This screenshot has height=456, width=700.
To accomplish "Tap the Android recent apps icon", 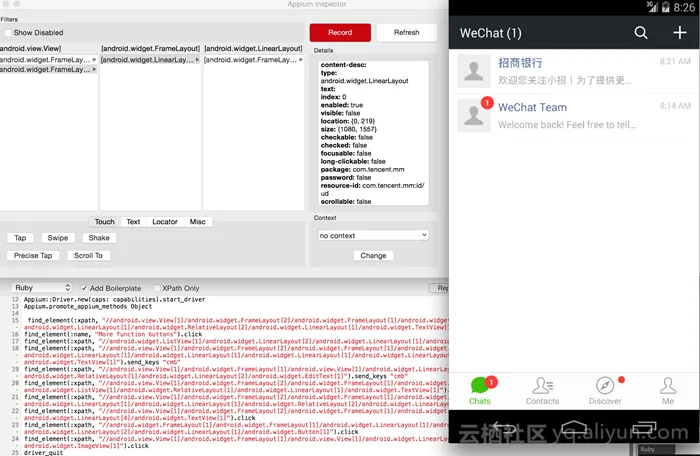I will [x=644, y=428].
